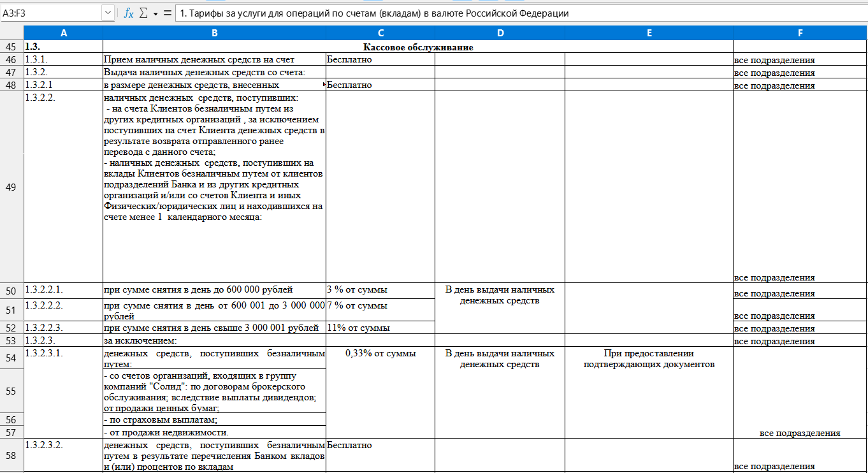The height and width of the screenshot is (473, 868).
Task: Select row 49 header
Action: point(11,187)
